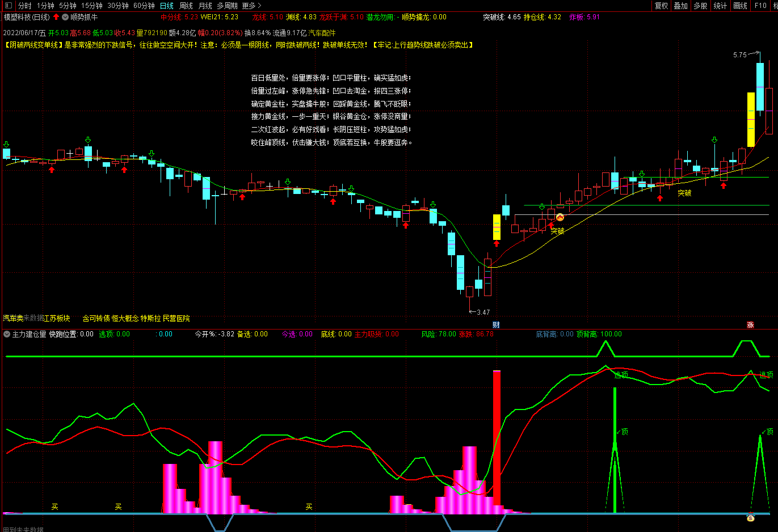Click the 复权 adjustment button
The width and height of the screenshot is (778, 532).
coord(662,6)
